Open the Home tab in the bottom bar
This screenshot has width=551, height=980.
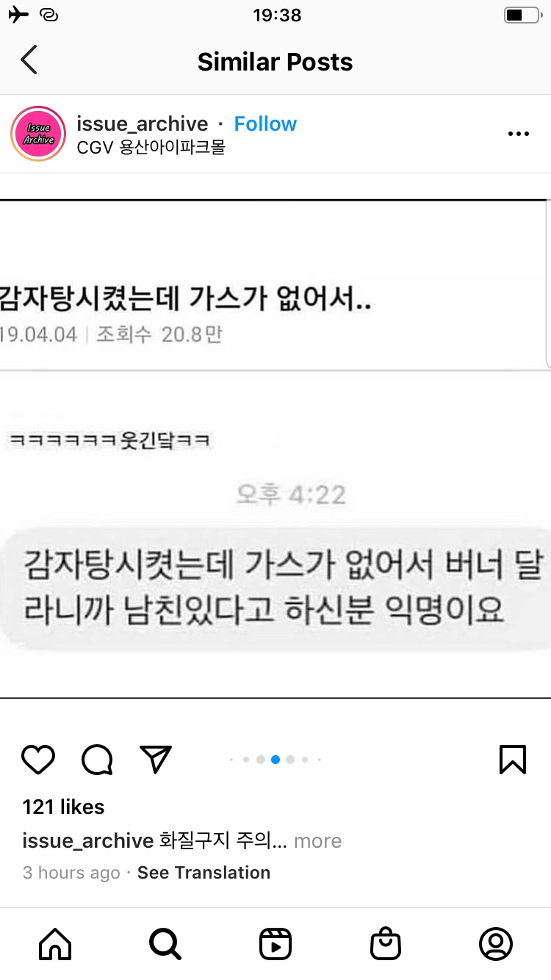(55, 944)
